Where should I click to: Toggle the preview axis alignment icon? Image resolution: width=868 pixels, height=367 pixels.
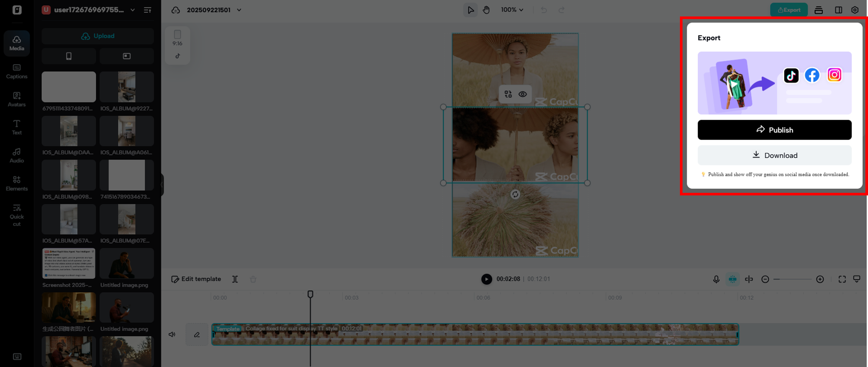[x=749, y=279]
